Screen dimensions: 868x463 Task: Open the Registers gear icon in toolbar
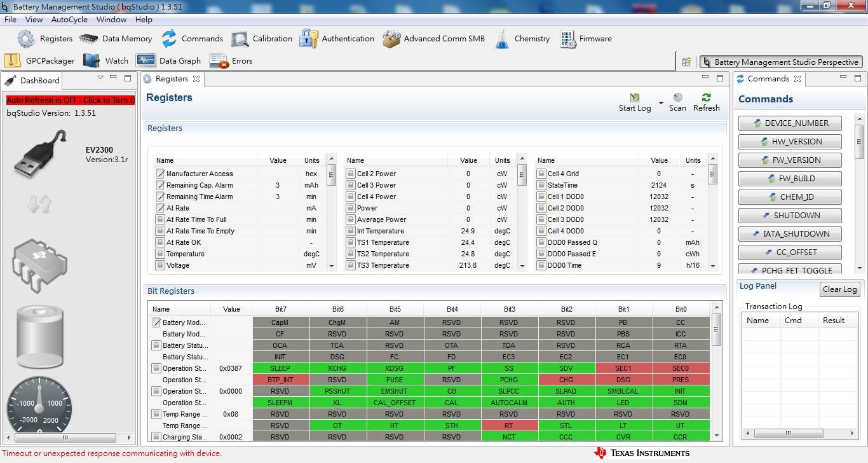pyautogui.click(x=26, y=39)
